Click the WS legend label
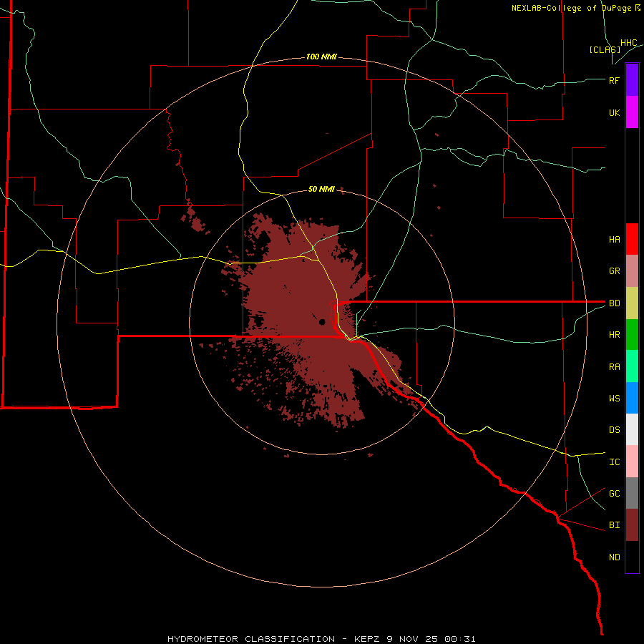The width and height of the screenshot is (644, 644). coord(614,399)
